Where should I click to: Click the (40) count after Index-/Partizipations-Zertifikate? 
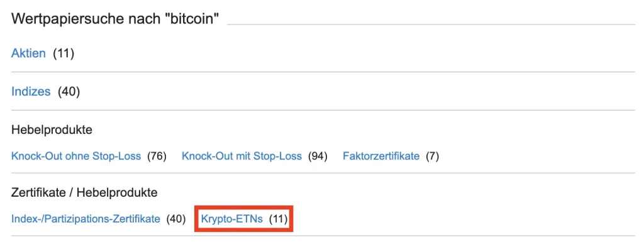(176, 219)
